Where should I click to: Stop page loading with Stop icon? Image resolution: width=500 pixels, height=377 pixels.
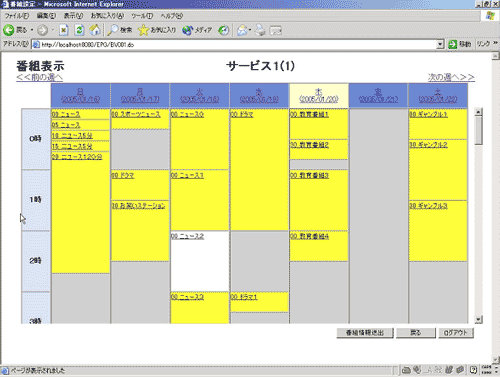pos(63,30)
